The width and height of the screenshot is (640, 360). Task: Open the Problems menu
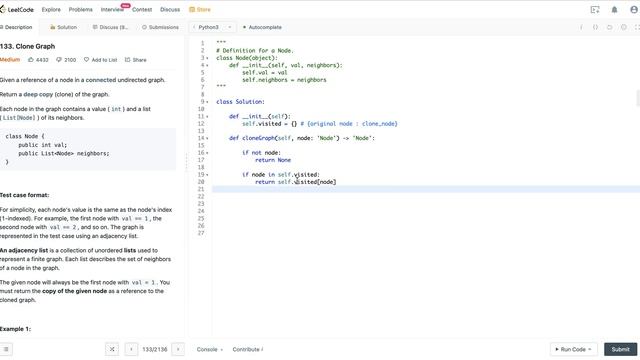point(80,9)
